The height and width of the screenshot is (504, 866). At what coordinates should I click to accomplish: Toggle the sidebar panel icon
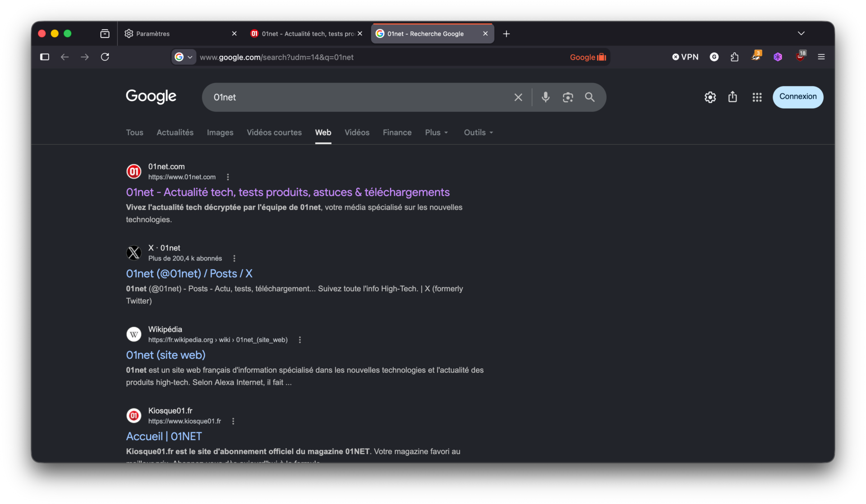point(45,57)
